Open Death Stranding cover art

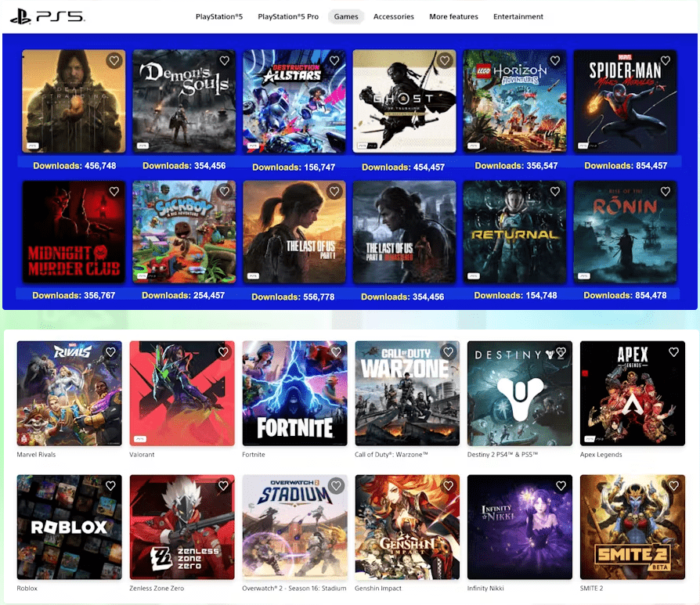74,101
